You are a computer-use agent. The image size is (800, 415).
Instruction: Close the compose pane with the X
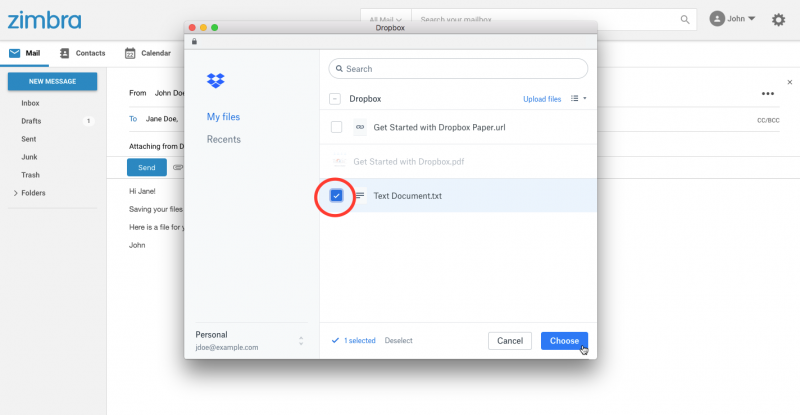click(790, 82)
